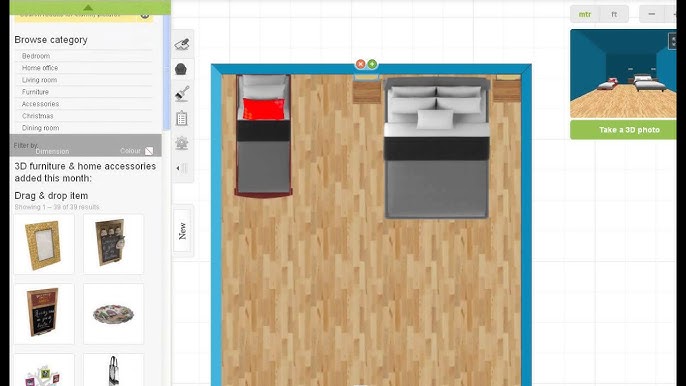This screenshot has width=686, height=386.
Task: Select the single bed with red pillow
Action: point(263,136)
